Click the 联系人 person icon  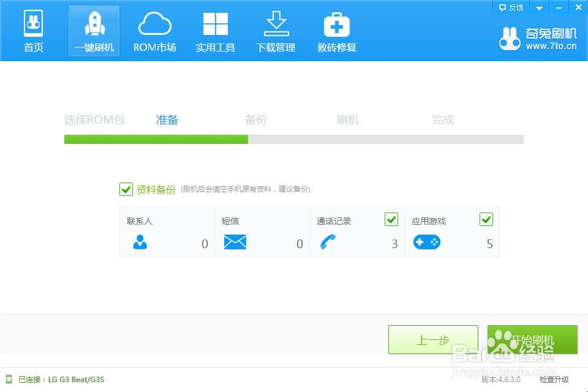pos(140,242)
